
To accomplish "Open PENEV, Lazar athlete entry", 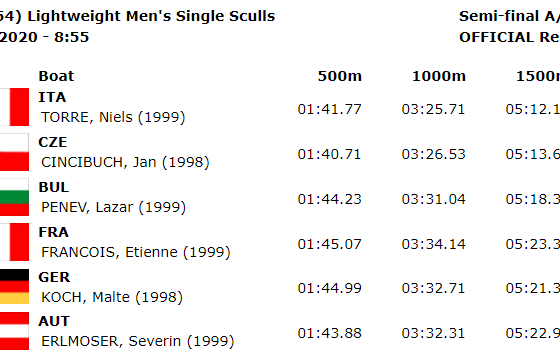I will tap(114, 207).
